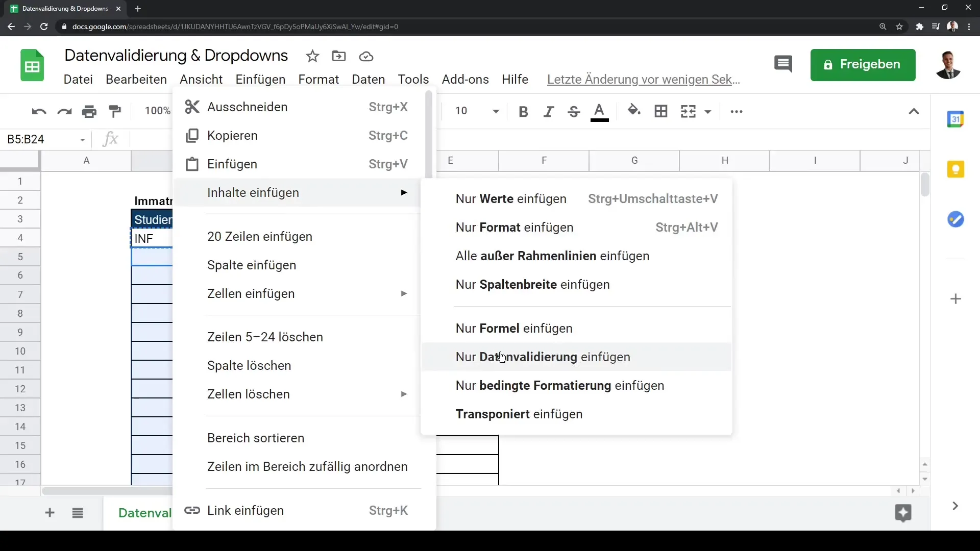Select the paint format roller icon

pyautogui.click(x=115, y=111)
